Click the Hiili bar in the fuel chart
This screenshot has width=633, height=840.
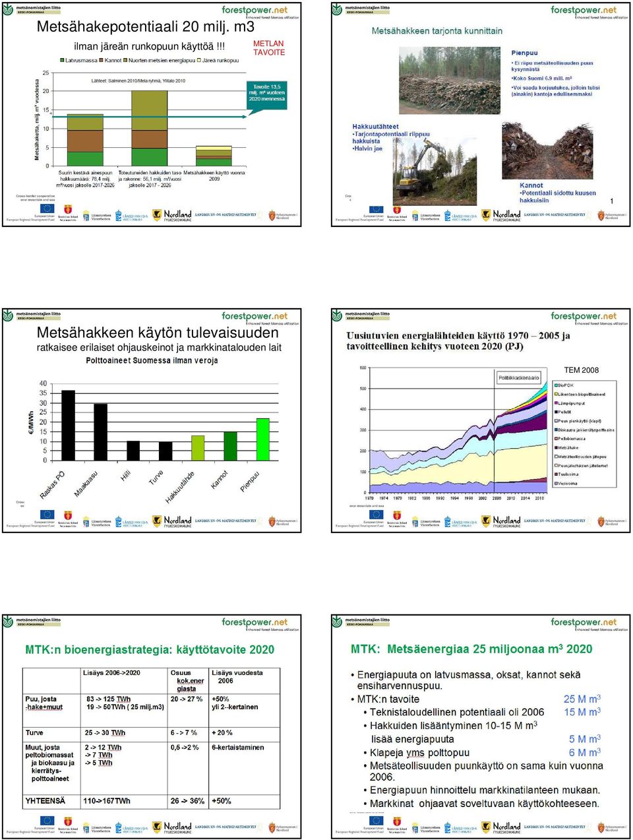coord(133,451)
